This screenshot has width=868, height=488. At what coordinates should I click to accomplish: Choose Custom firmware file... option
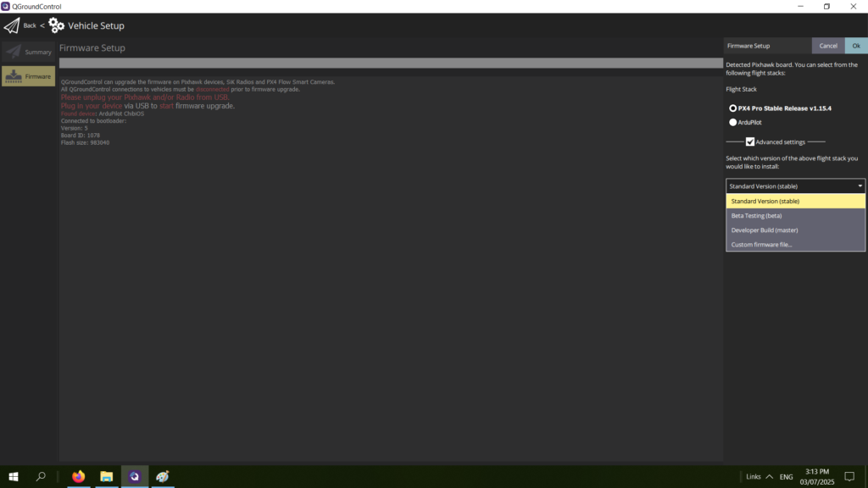click(x=795, y=245)
